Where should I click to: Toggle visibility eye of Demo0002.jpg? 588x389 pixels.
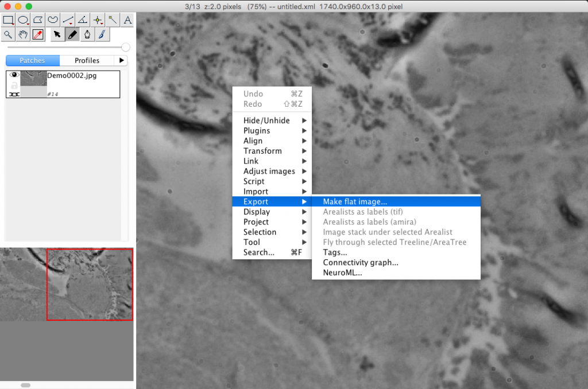point(14,75)
